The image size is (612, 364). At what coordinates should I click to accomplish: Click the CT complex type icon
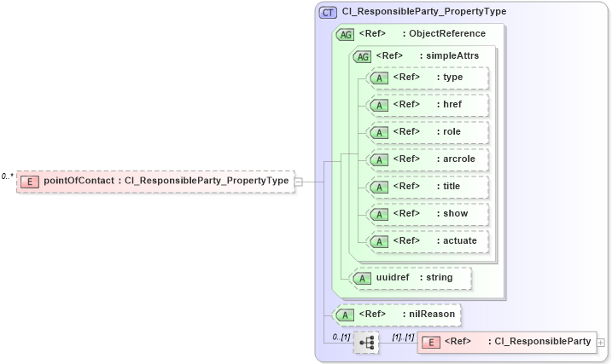click(328, 13)
